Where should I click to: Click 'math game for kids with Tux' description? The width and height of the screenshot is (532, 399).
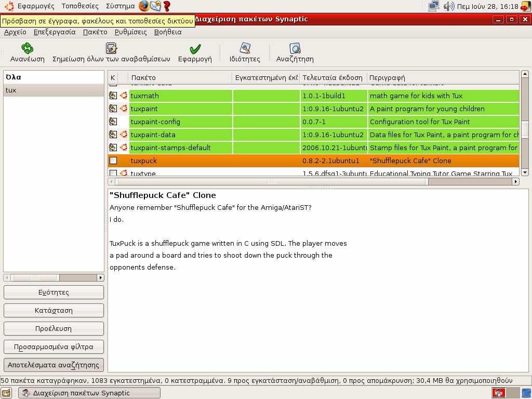[416, 96]
